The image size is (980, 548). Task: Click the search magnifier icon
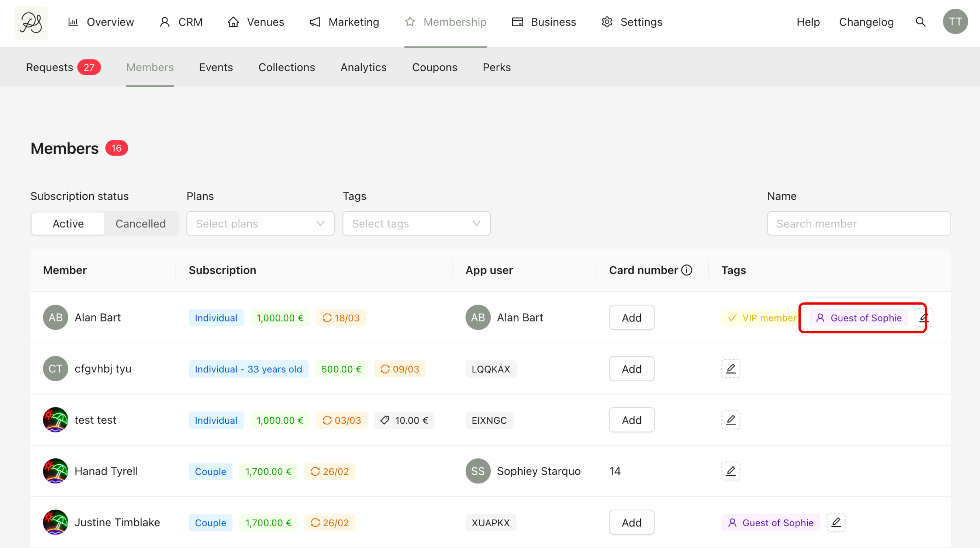click(x=920, y=22)
